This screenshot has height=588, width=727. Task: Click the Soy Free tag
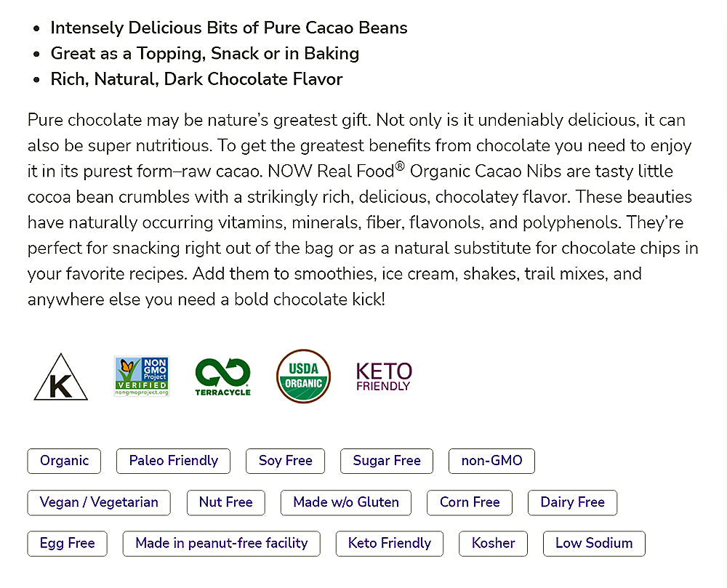pos(285,461)
